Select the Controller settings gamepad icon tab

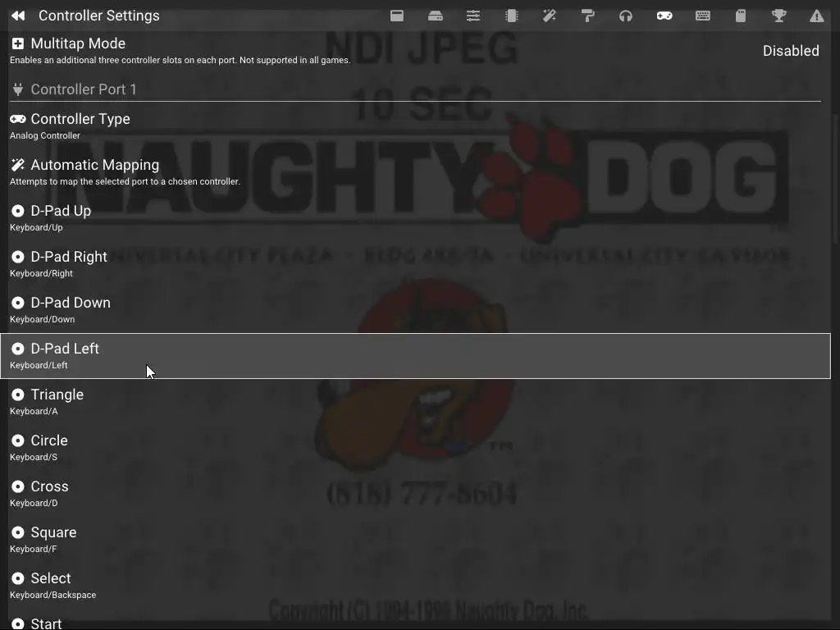click(664, 16)
